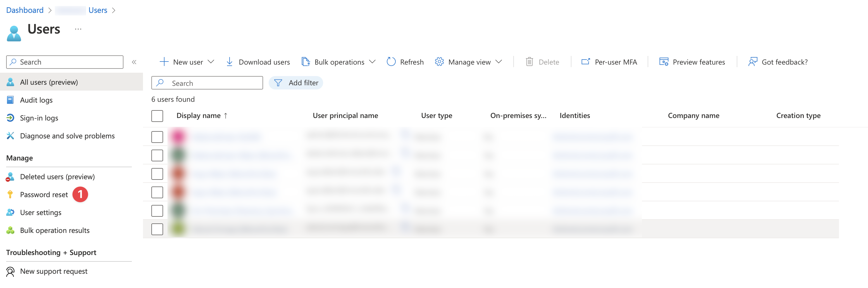Click the Refresh icon in toolbar
This screenshot has width=868, height=288.
point(391,62)
